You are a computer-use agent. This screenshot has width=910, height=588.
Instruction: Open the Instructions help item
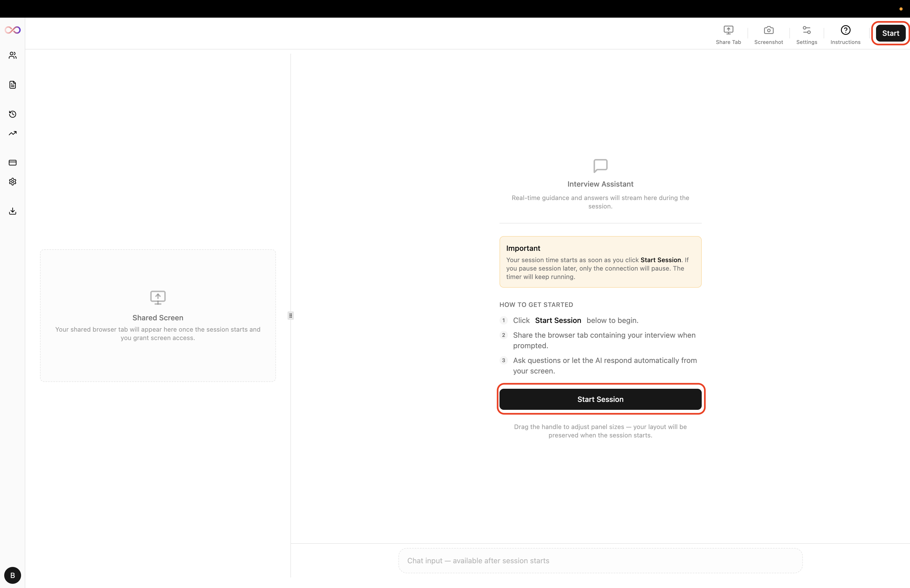click(x=845, y=35)
